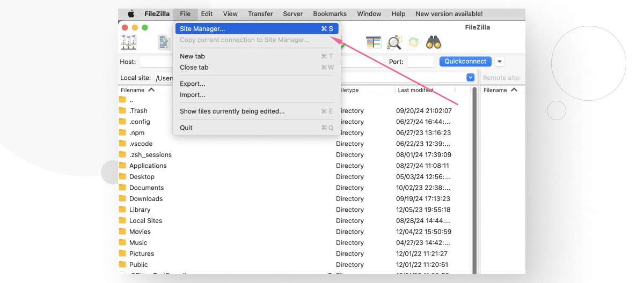Select the Downloads folder row
The width and height of the screenshot is (644, 283).
[146, 199]
